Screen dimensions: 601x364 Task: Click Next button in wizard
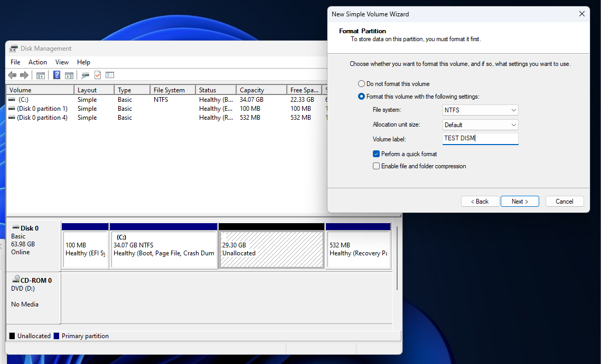pos(520,202)
